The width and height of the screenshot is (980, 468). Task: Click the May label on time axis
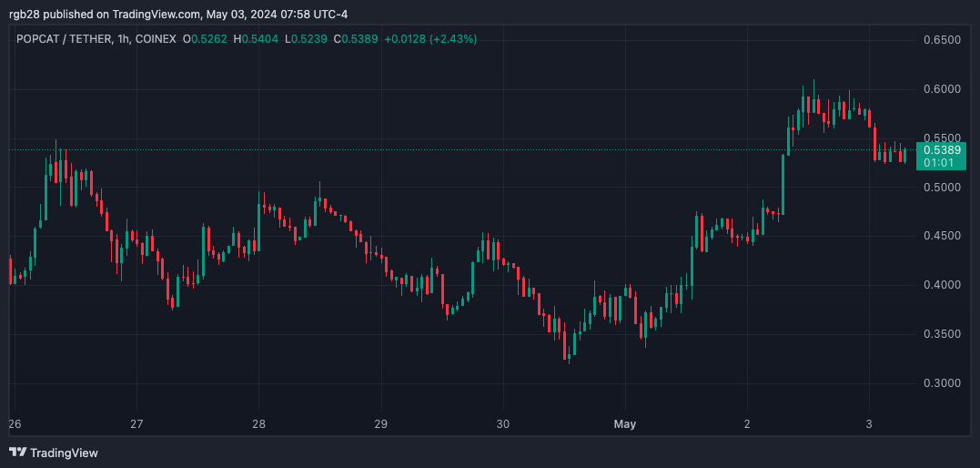click(624, 424)
